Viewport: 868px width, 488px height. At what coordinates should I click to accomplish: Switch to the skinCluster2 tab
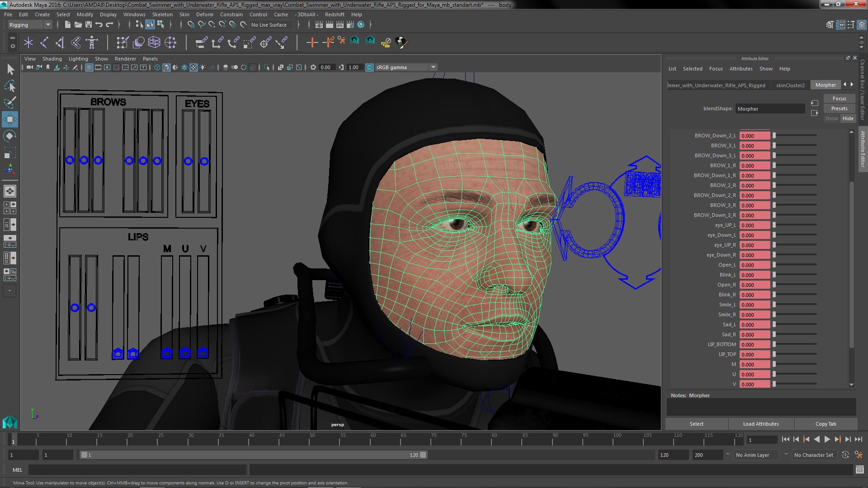coord(790,85)
